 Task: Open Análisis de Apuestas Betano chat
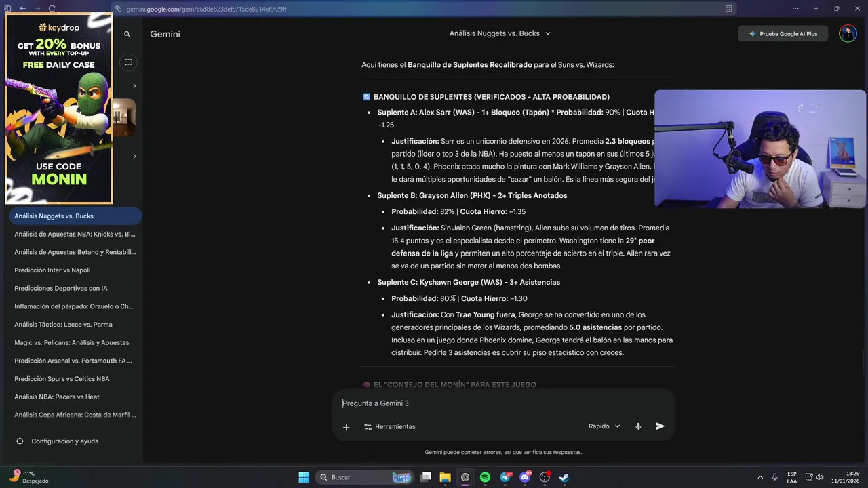(75, 252)
